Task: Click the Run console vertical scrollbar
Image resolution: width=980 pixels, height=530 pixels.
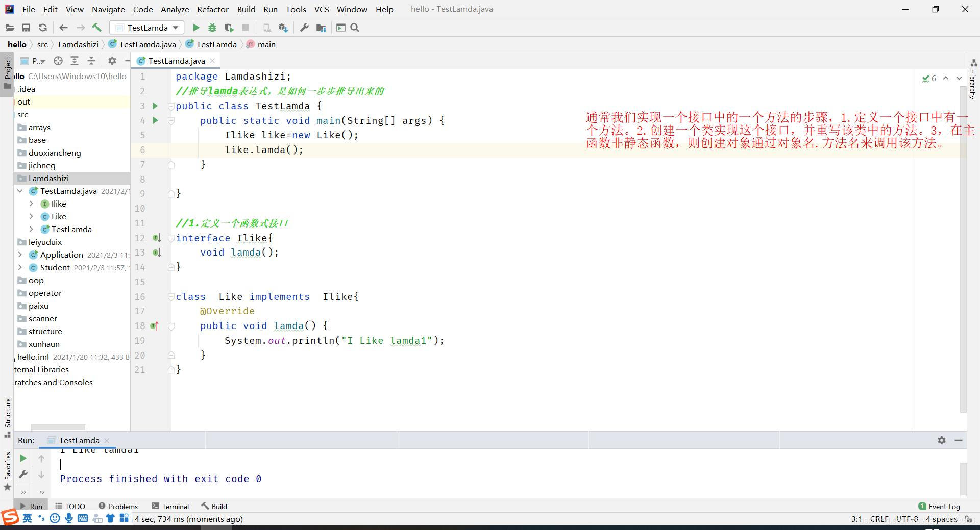Action: [x=963, y=479]
